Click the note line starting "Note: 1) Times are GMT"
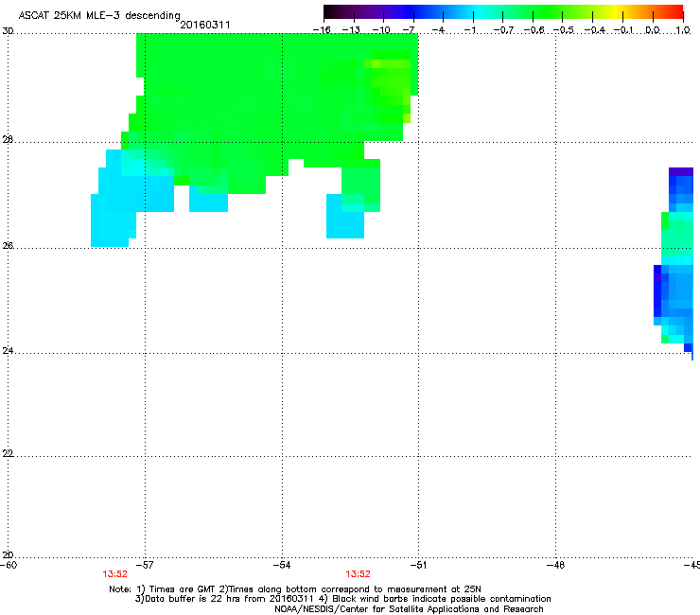Image resolution: width=700 pixels, height=615 pixels. 295,589
